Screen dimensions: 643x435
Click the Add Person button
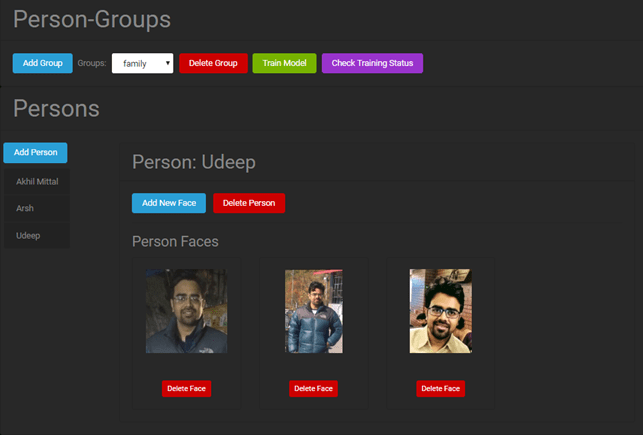coord(35,152)
